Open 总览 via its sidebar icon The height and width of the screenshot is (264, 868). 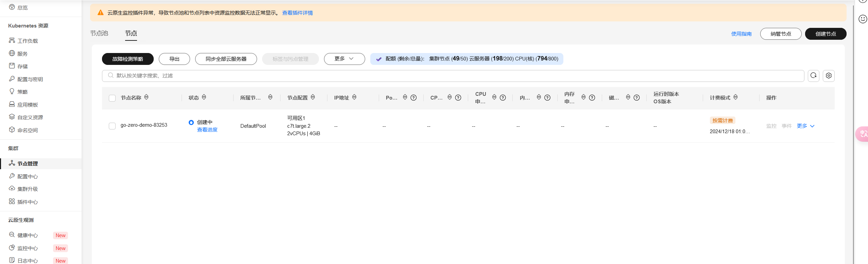12,7
